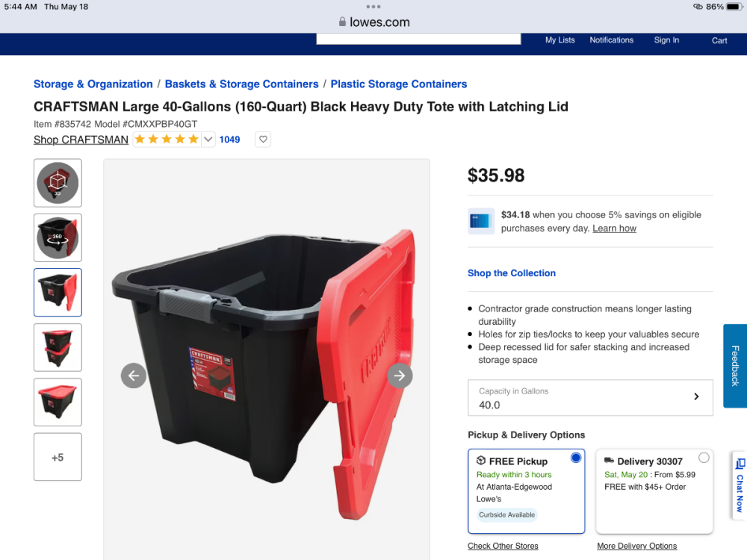Expand the Capacity in Gallons selector

[590, 398]
